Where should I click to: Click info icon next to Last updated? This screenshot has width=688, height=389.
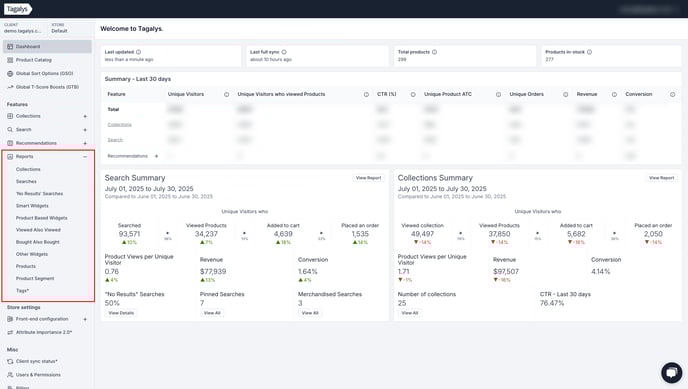coord(138,52)
